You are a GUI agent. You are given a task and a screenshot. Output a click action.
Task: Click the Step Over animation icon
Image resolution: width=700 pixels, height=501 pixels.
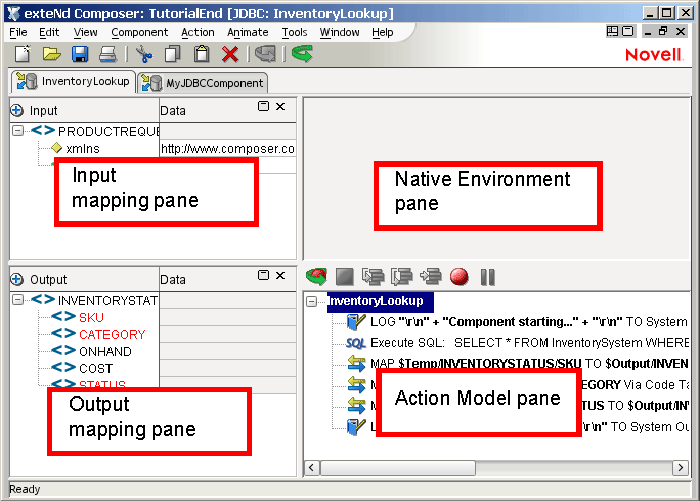(x=402, y=277)
